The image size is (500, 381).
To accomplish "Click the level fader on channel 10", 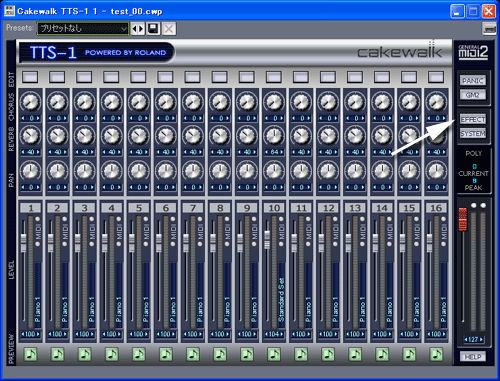I will click(267, 240).
